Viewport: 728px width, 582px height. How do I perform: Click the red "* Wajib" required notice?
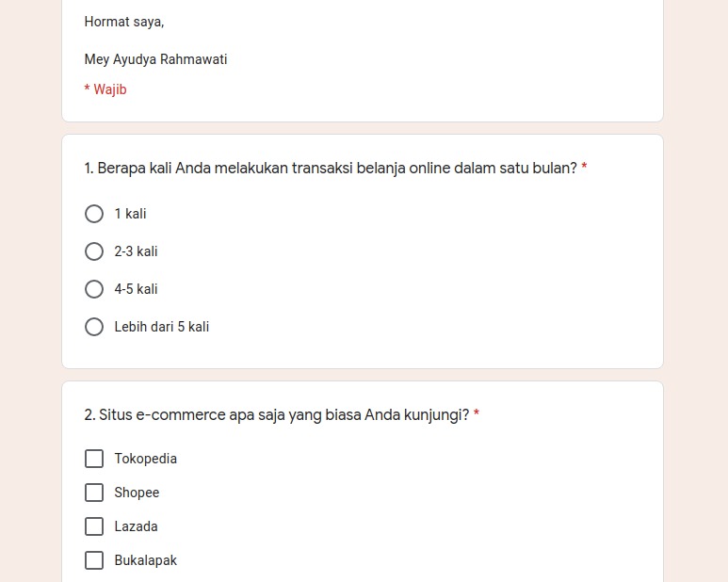point(105,89)
